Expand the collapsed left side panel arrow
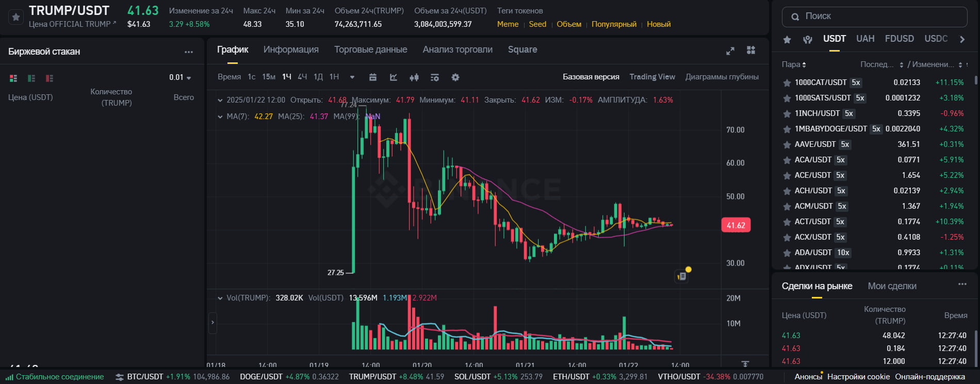Viewport: 980px width, 384px height. tap(213, 323)
